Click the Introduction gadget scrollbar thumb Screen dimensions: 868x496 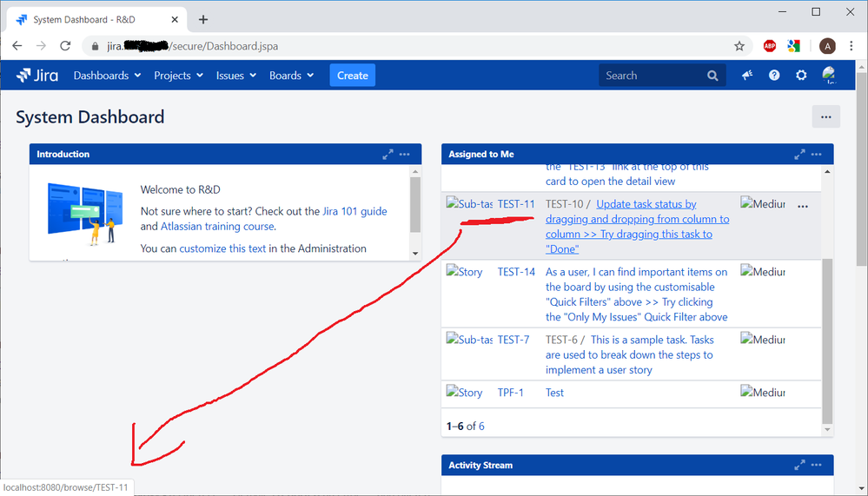point(415,204)
